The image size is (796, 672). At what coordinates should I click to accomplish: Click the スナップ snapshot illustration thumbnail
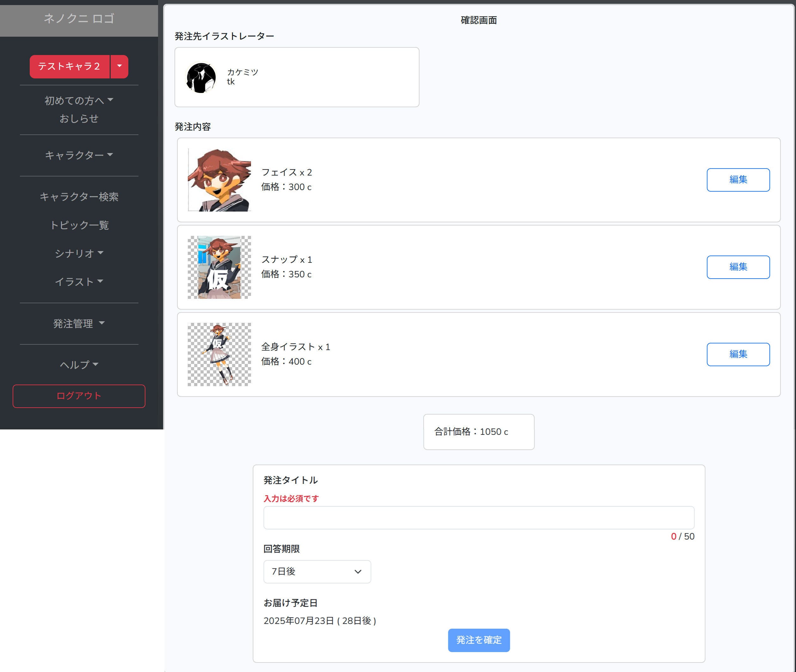(219, 267)
